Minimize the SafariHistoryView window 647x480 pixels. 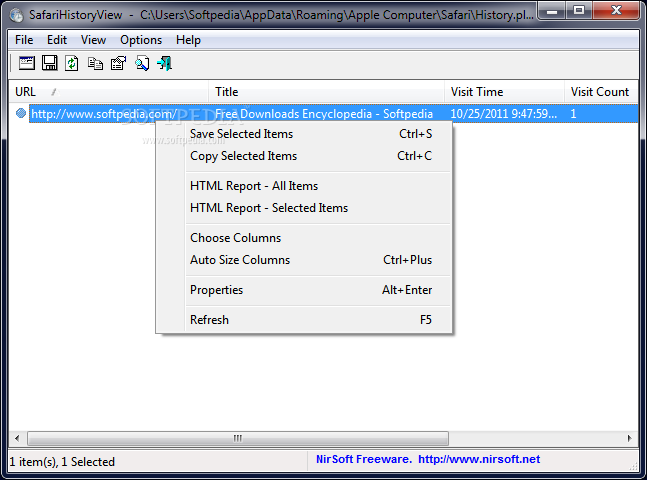552,11
